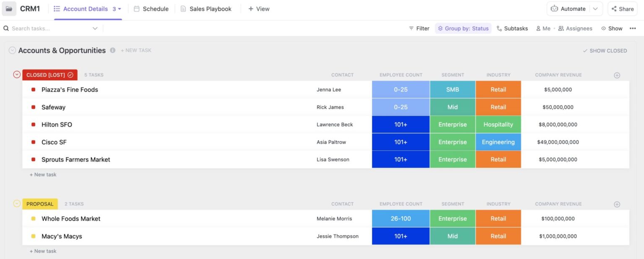The image size is (644, 259).
Task: Open more options via the ellipsis icon
Action: point(633,28)
